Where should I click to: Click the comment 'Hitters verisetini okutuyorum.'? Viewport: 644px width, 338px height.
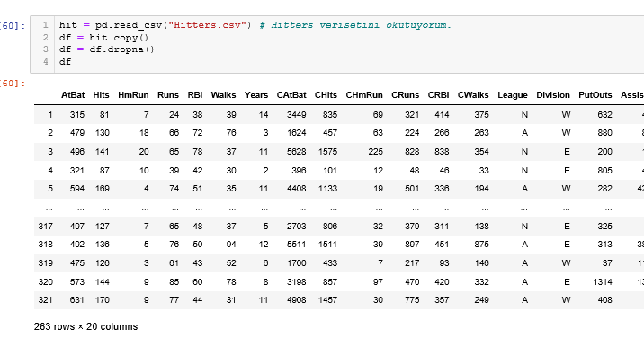pyautogui.click(x=362, y=25)
